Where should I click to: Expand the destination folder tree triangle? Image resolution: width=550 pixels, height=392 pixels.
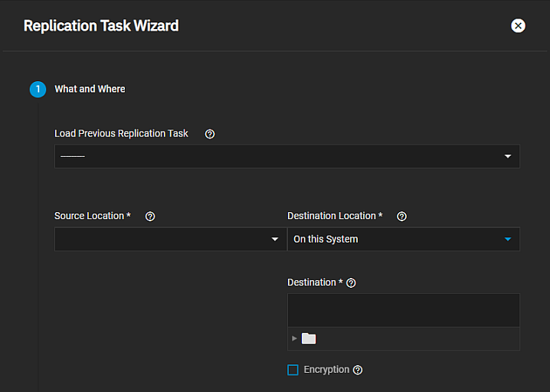click(295, 338)
